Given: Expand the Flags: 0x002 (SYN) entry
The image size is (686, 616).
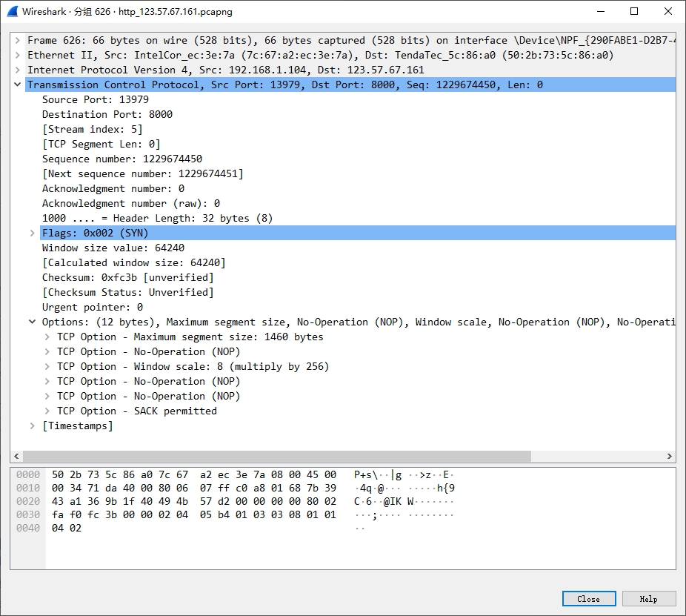Looking at the screenshot, I should click(33, 234).
